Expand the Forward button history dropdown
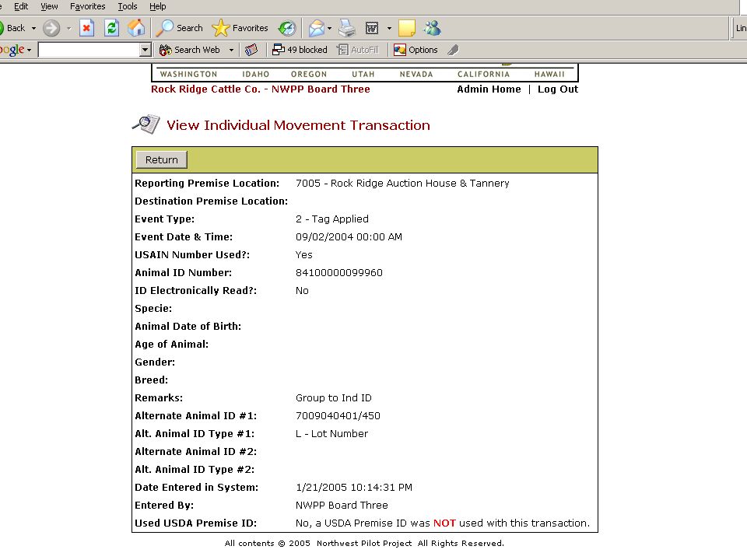Screen dimensions: 747x560 coord(68,28)
